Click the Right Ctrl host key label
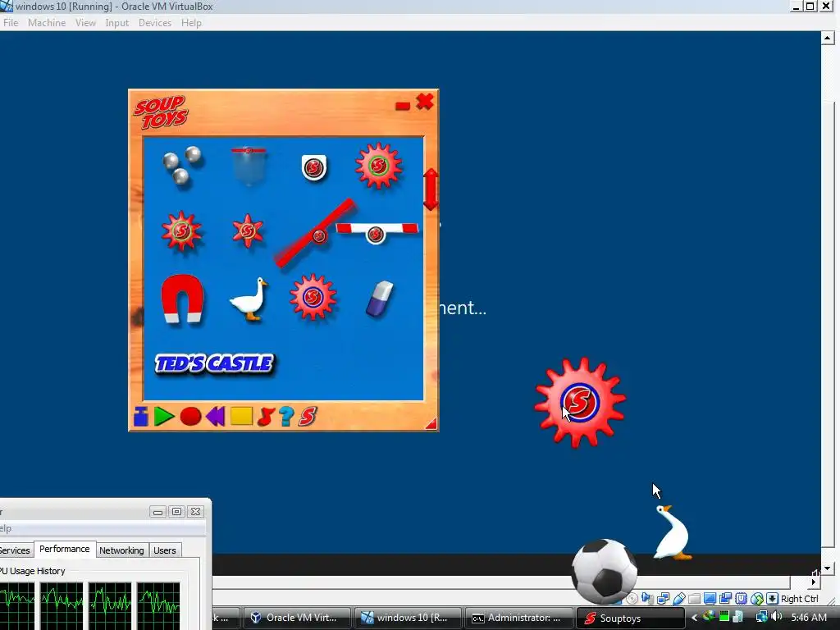Viewport: 840px width, 630px height. (799, 598)
